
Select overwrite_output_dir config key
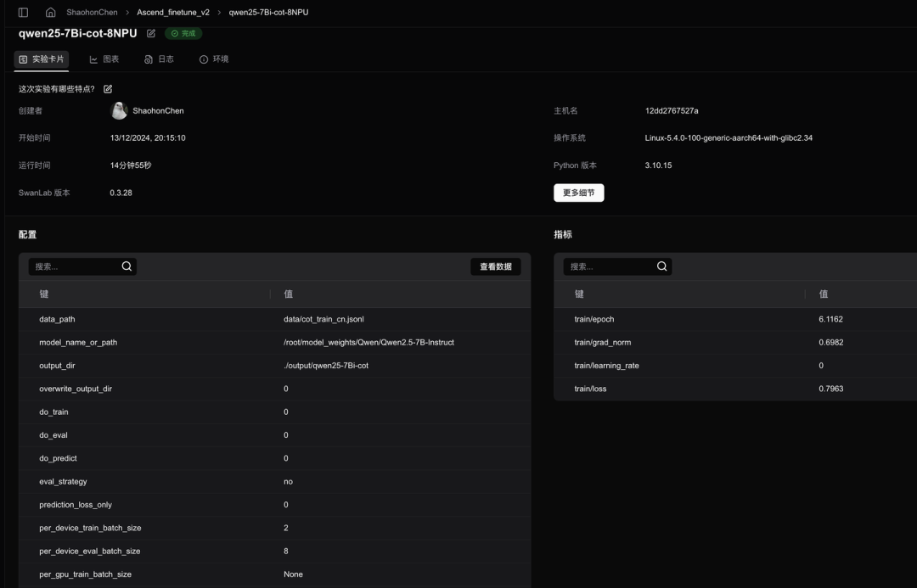pyautogui.click(x=76, y=389)
